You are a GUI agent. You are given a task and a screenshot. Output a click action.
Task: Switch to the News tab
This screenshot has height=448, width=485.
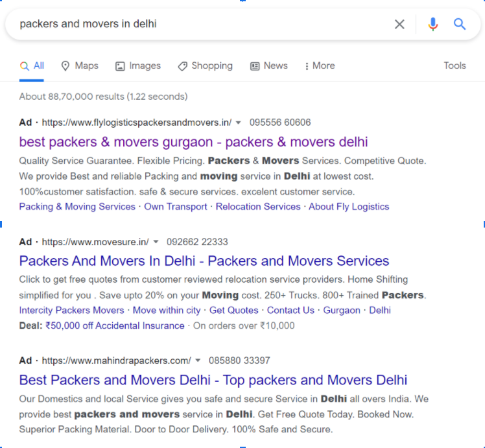tap(269, 66)
